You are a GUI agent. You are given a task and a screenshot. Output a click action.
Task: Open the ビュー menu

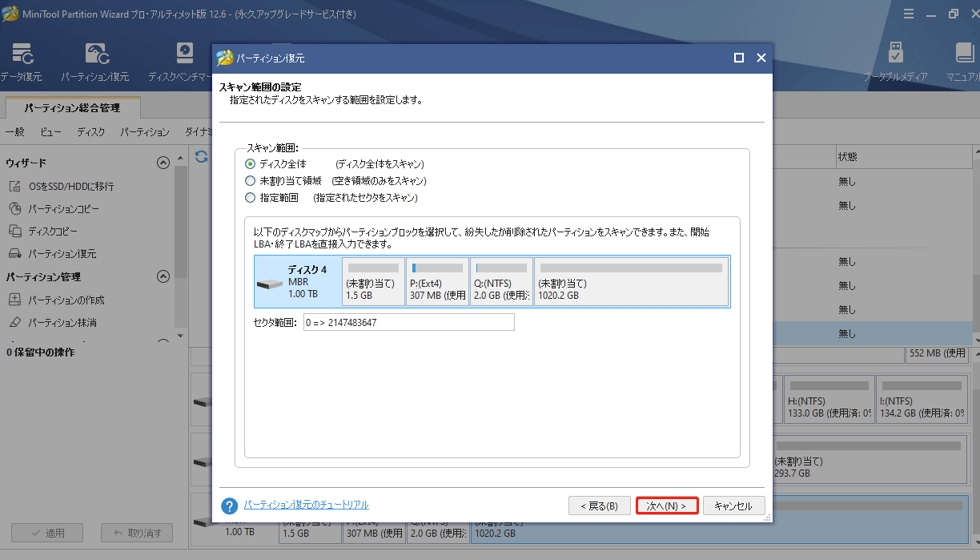tap(50, 132)
